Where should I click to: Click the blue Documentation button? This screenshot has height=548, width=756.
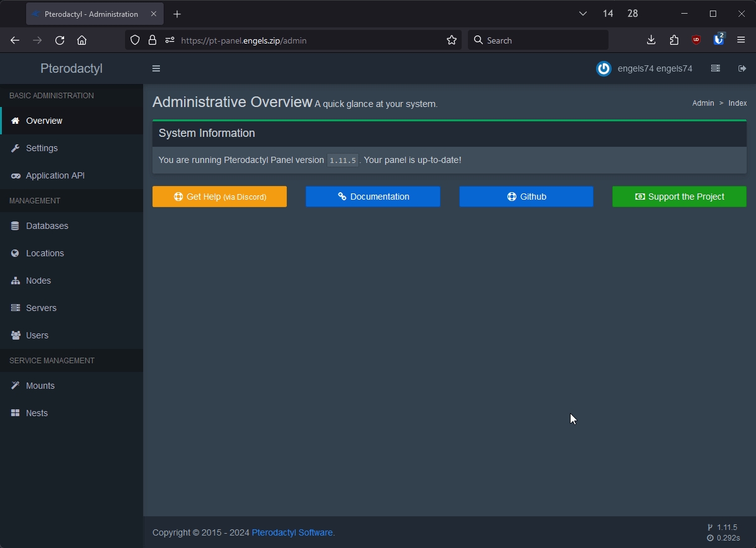tap(373, 197)
